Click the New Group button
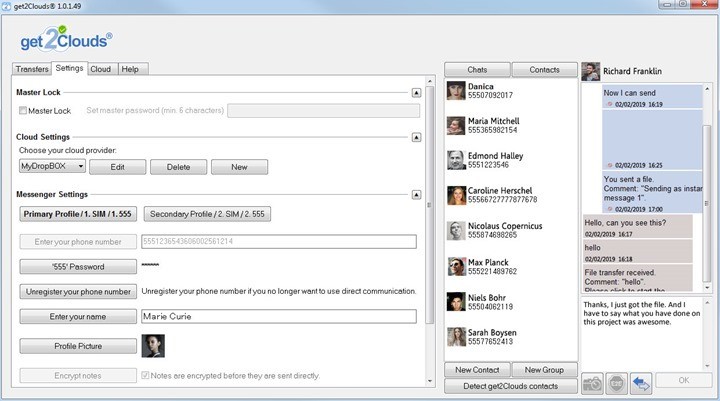720x401 pixels. pyautogui.click(x=544, y=370)
